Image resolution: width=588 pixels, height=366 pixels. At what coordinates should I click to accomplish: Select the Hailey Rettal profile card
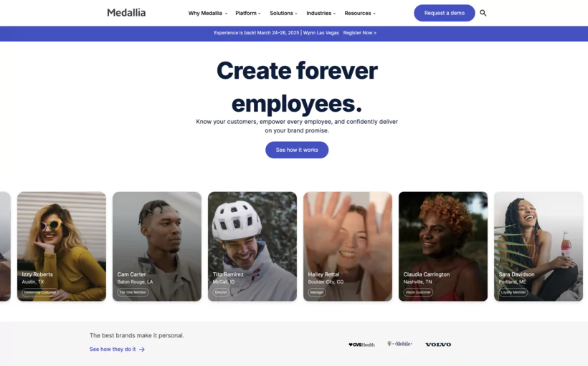pos(348,246)
